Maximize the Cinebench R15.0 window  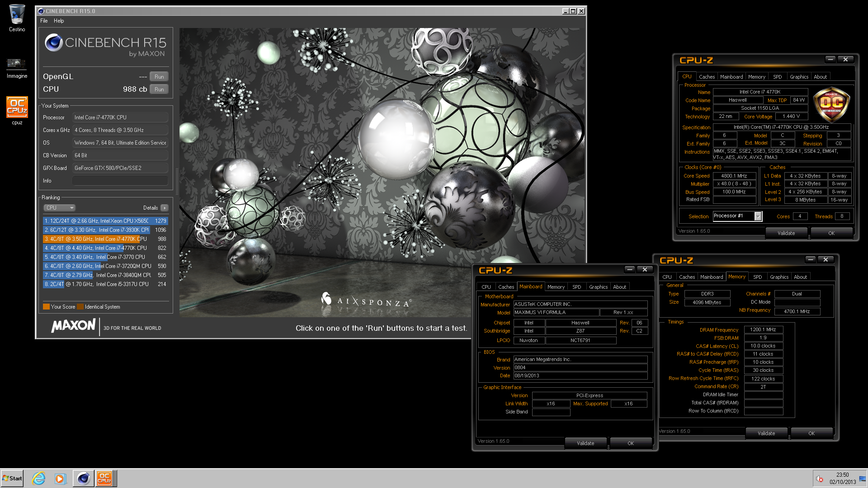pyautogui.click(x=573, y=11)
